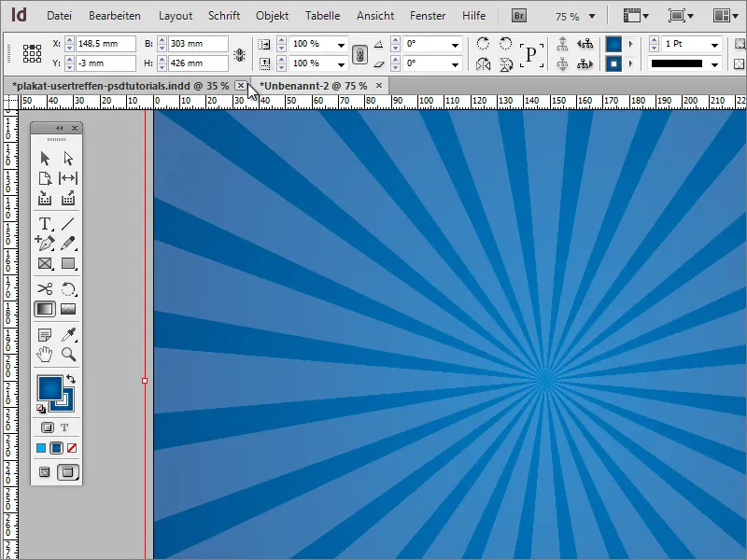Open the zoom level dropdown showing 75%

591,15
